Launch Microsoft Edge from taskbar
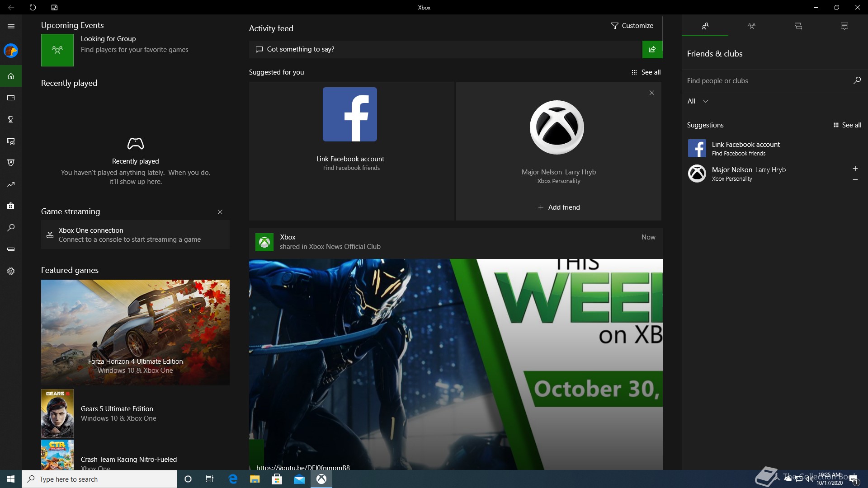The height and width of the screenshot is (488, 868). click(233, 479)
